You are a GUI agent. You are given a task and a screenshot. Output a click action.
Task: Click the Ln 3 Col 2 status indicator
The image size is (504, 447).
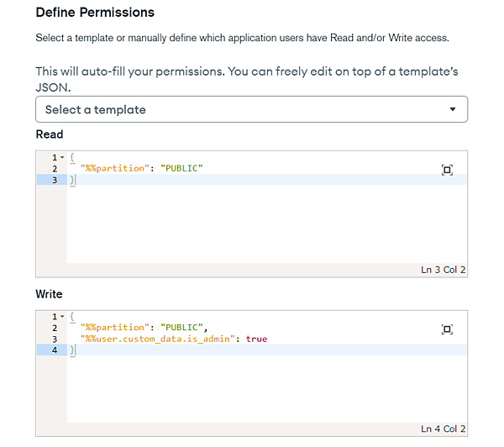pyautogui.click(x=443, y=270)
